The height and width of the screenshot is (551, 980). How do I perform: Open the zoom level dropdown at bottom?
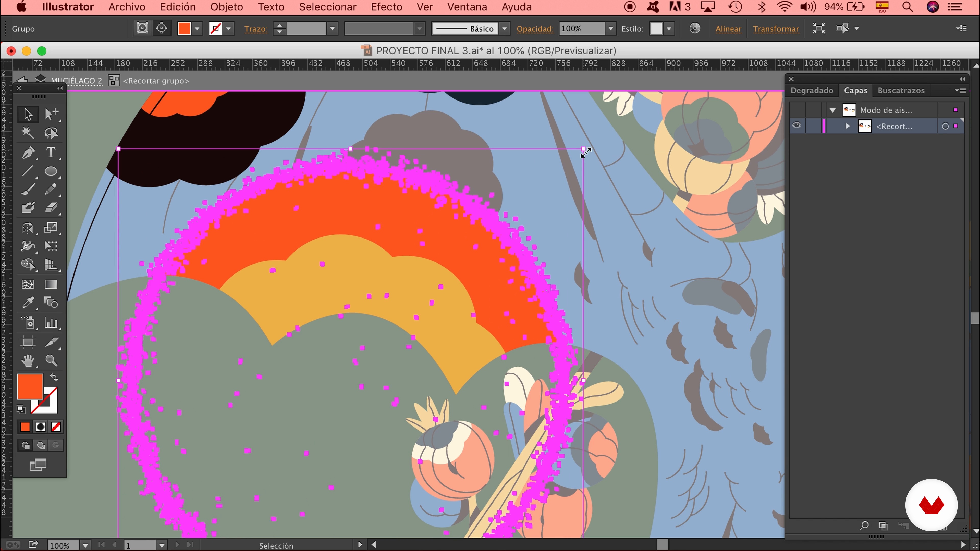[85, 545]
